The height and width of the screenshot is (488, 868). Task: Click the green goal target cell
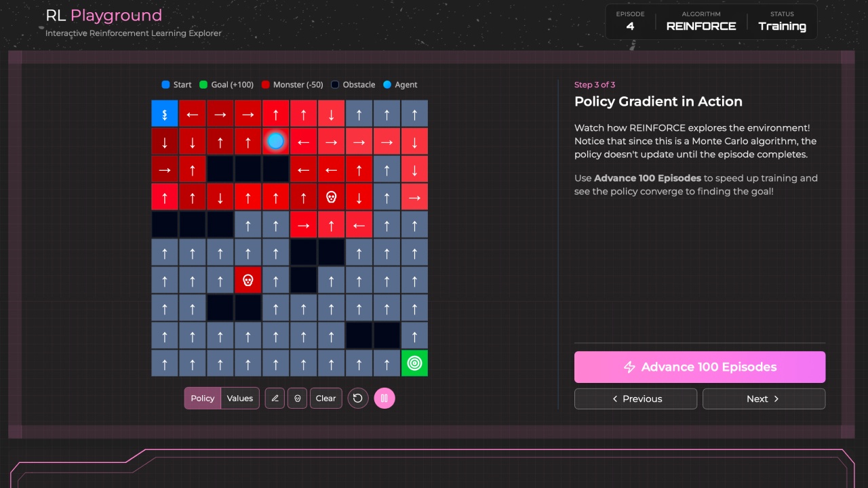coord(414,363)
